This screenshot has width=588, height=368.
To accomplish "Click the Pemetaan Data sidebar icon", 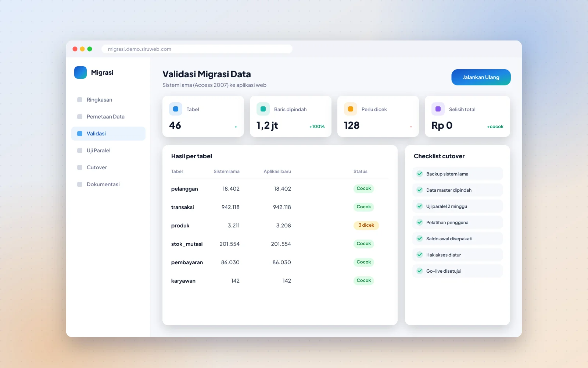I will [x=80, y=117].
